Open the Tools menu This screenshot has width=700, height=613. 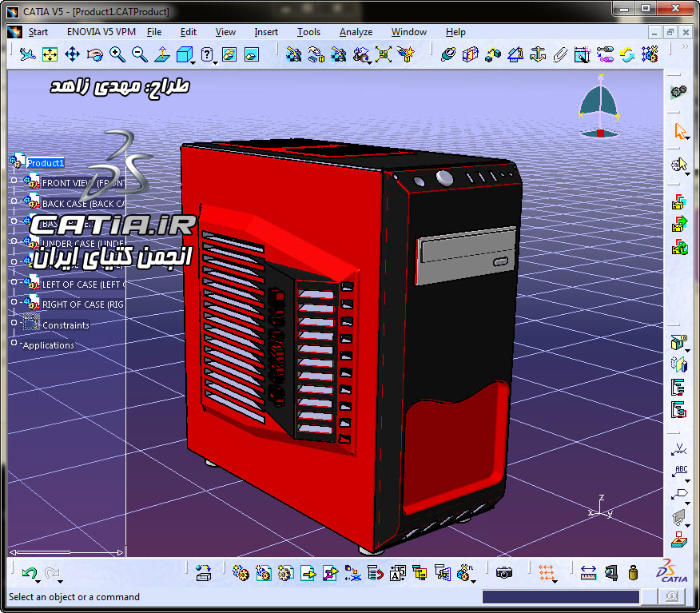[x=309, y=32]
